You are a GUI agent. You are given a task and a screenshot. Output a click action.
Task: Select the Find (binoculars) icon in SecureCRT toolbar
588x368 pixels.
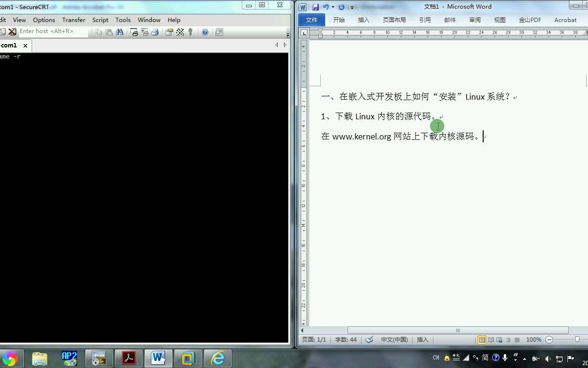point(120,32)
